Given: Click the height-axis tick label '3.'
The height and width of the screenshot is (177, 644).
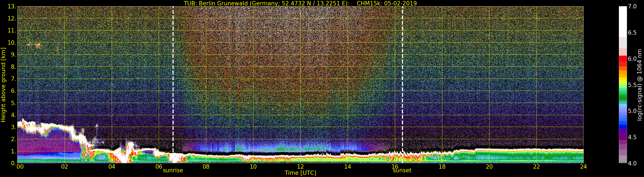Looking at the screenshot, I should tap(14, 127).
